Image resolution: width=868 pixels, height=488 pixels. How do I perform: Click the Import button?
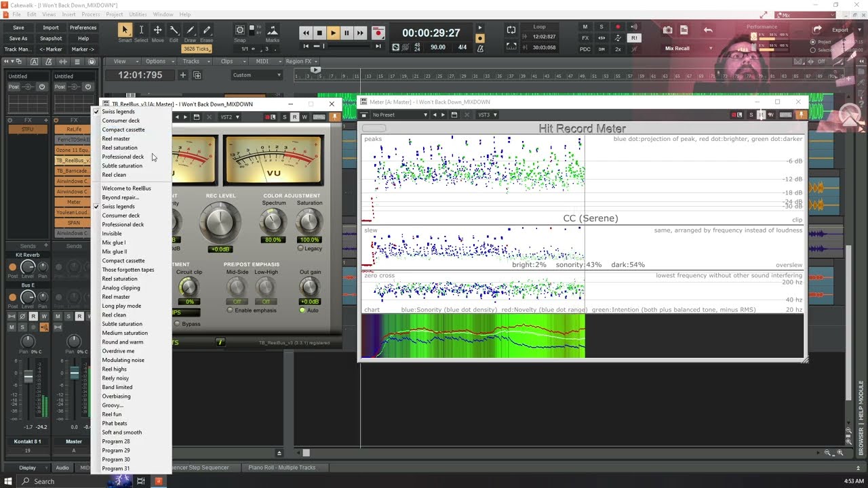tap(51, 28)
